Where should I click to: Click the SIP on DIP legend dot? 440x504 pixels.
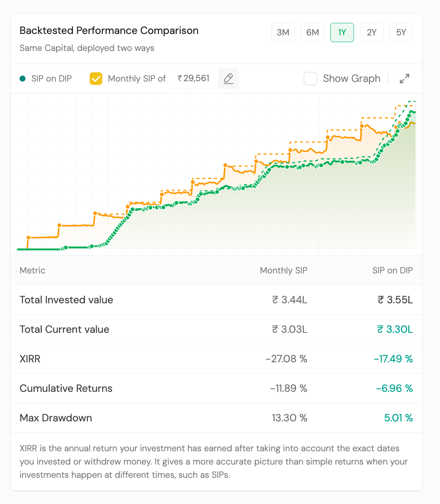click(x=23, y=79)
